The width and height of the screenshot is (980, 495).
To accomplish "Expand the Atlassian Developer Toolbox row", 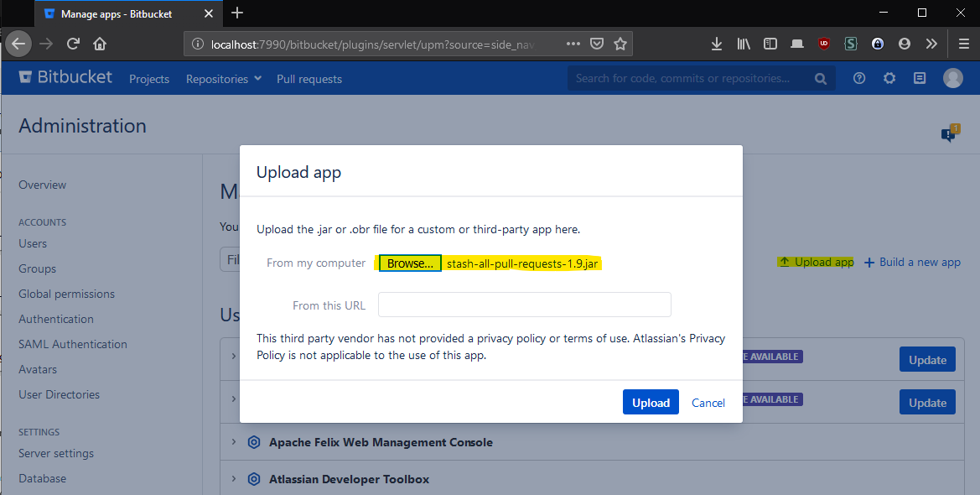I will coord(234,479).
